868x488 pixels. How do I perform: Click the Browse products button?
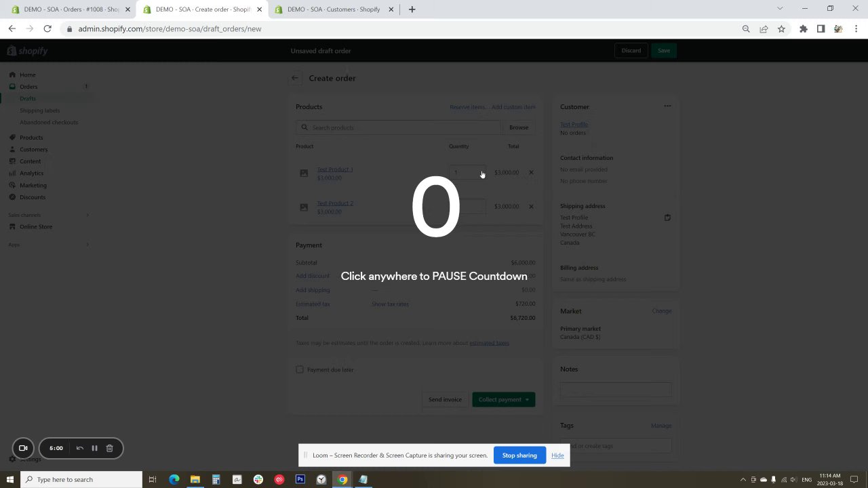pos(519,127)
